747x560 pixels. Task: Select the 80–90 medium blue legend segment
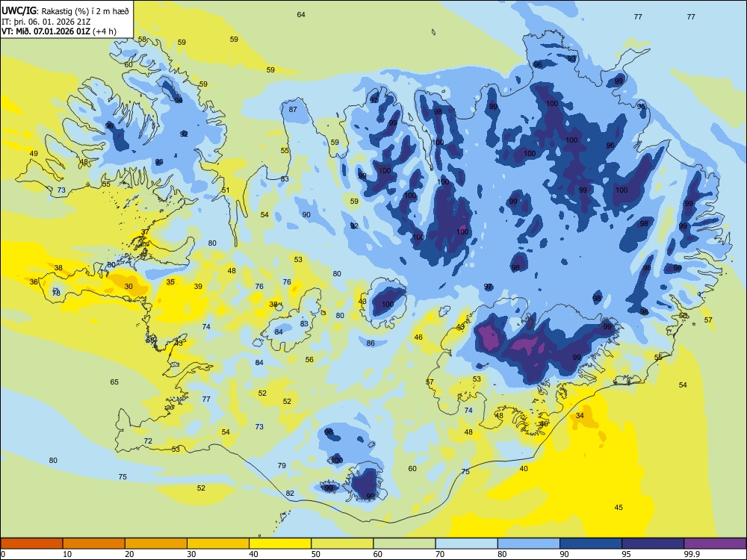[x=529, y=544]
